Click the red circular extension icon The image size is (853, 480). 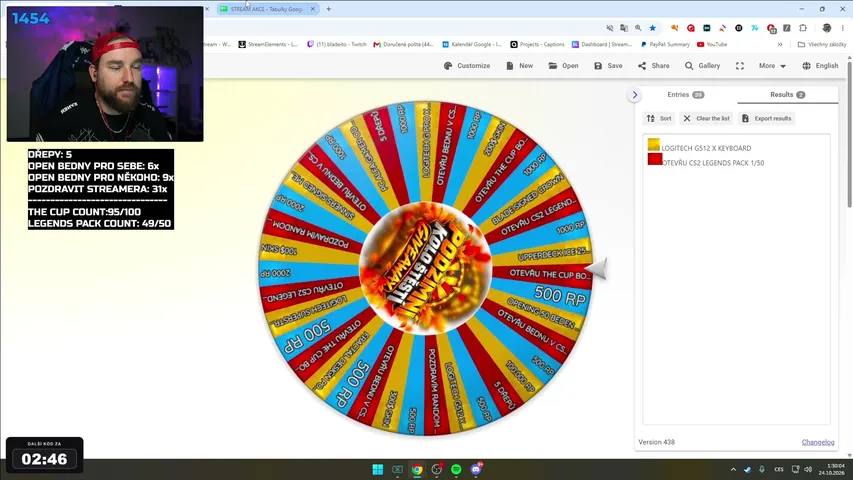(691, 28)
